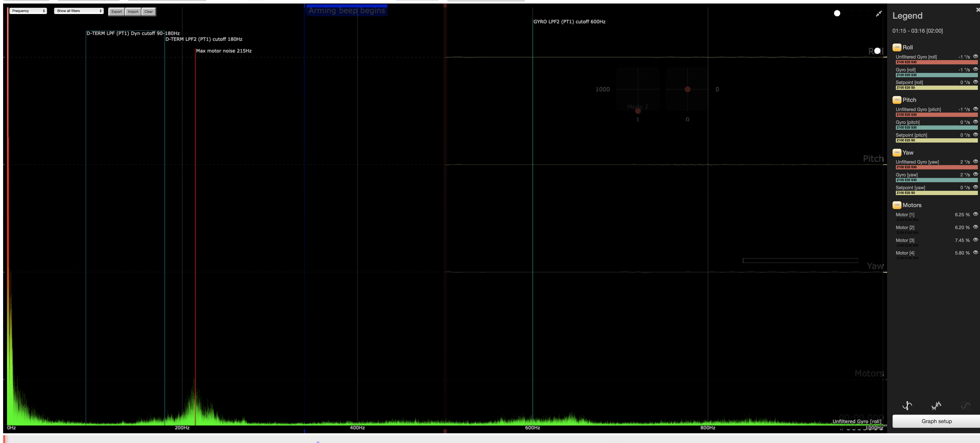The width and height of the screenshot is (980, 443).
Task: Open the Show all filters dropdown
Action: [79, 11]
